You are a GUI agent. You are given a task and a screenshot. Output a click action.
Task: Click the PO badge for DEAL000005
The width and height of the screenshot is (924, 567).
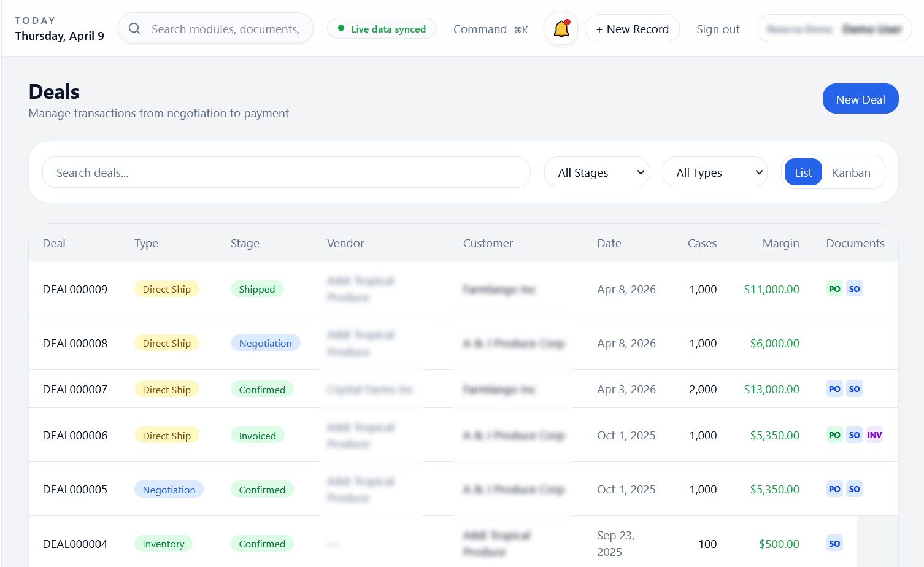834,489
